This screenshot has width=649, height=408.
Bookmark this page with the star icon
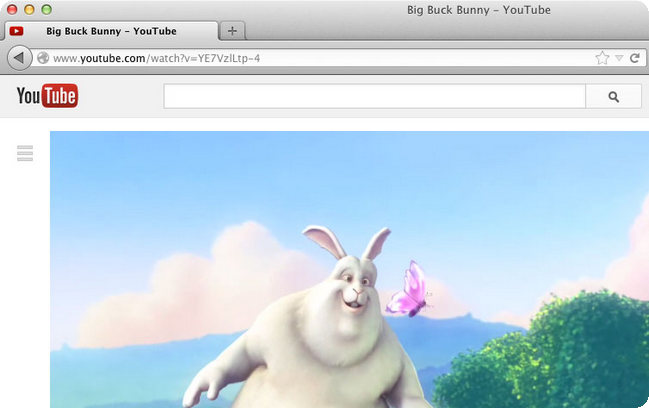tap(602, 58)
